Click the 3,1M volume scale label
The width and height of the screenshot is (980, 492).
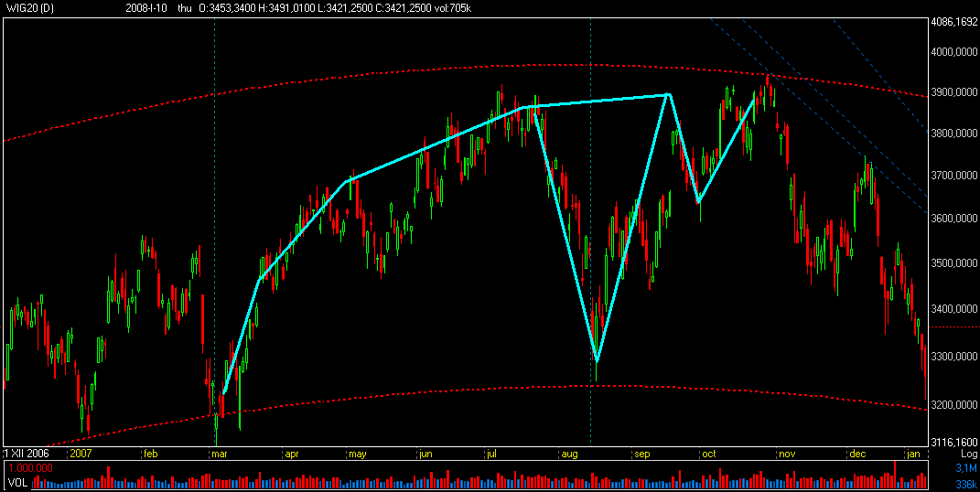point(964,467)
